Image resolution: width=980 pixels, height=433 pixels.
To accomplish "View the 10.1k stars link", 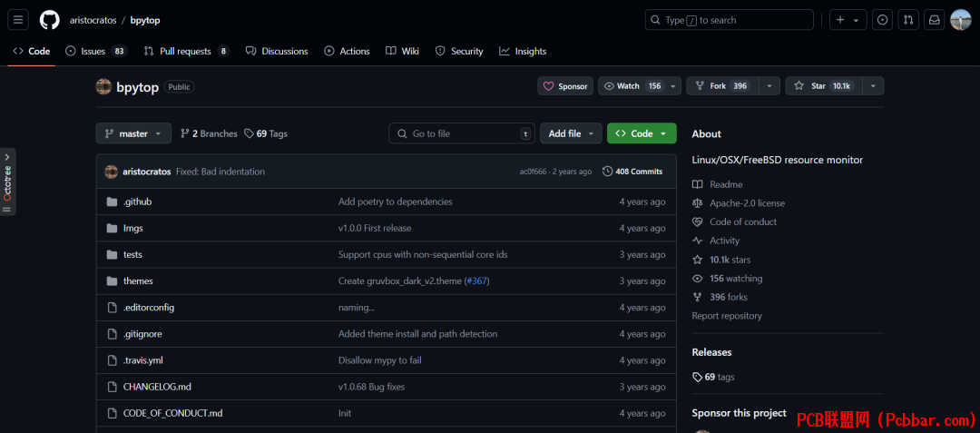I will coord(722,260).
